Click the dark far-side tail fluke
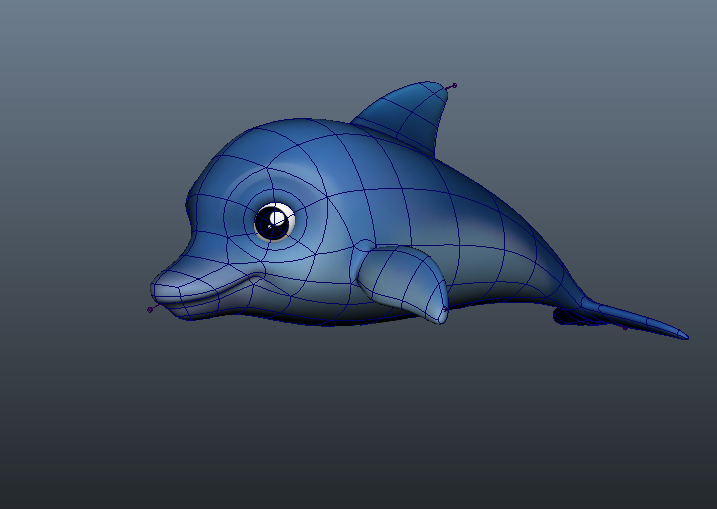 tap(574, 317)
